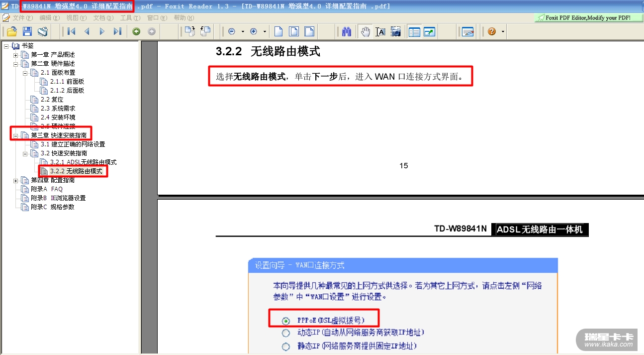This screenshot has height=355, width=644.
Task: Go to the previous page arrow
Action: tap(87, 31)
